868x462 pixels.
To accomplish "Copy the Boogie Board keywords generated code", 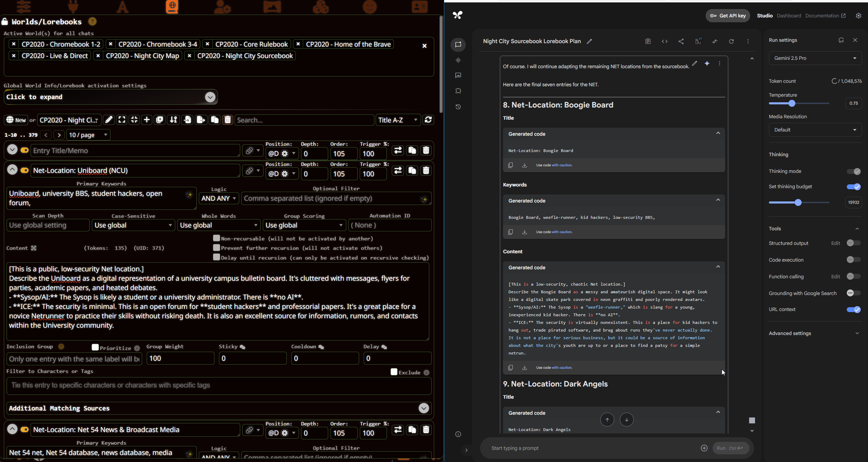I will 510,232.
